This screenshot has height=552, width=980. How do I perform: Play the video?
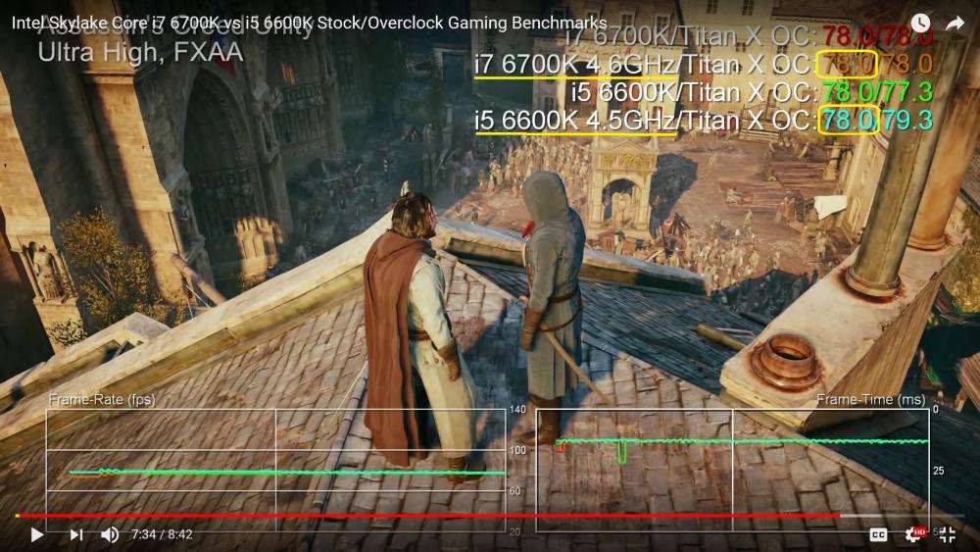pos(37,534)
